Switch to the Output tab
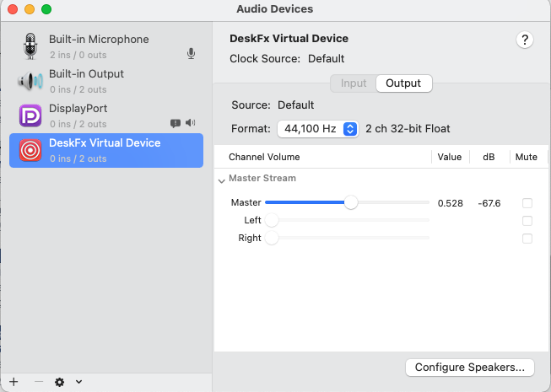Image resolution: width=551 pixels, height=392 pixels. pos(403,83)
